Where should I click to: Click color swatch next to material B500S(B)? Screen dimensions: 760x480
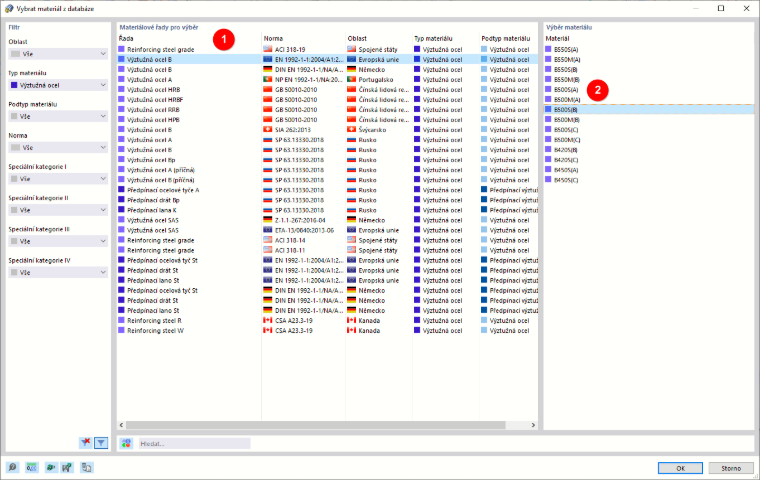coord(548,109)
